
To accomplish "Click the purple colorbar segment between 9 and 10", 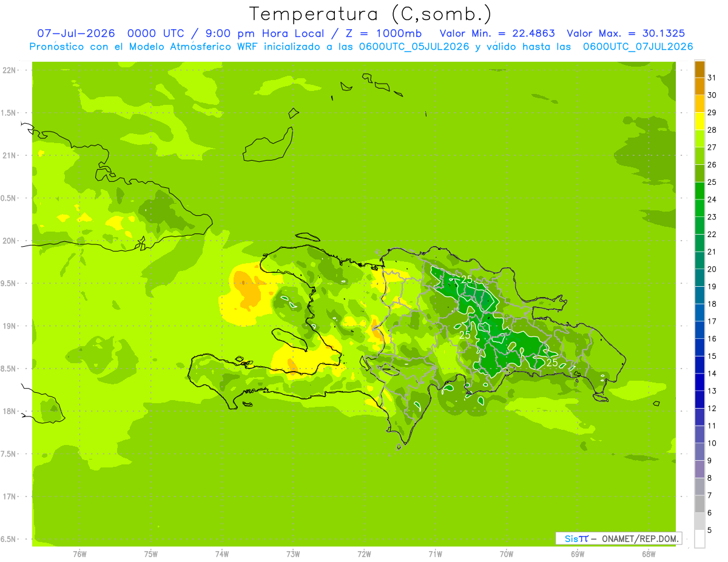I will (699, 452).
